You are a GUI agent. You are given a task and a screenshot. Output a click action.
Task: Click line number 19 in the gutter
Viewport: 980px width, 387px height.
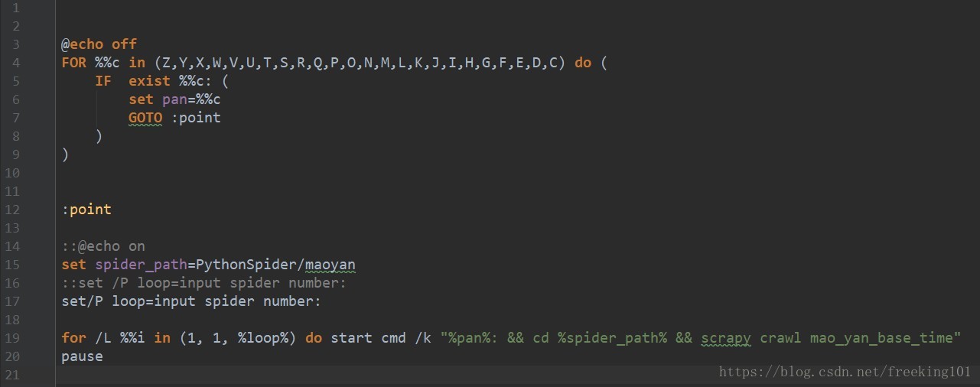12,338
